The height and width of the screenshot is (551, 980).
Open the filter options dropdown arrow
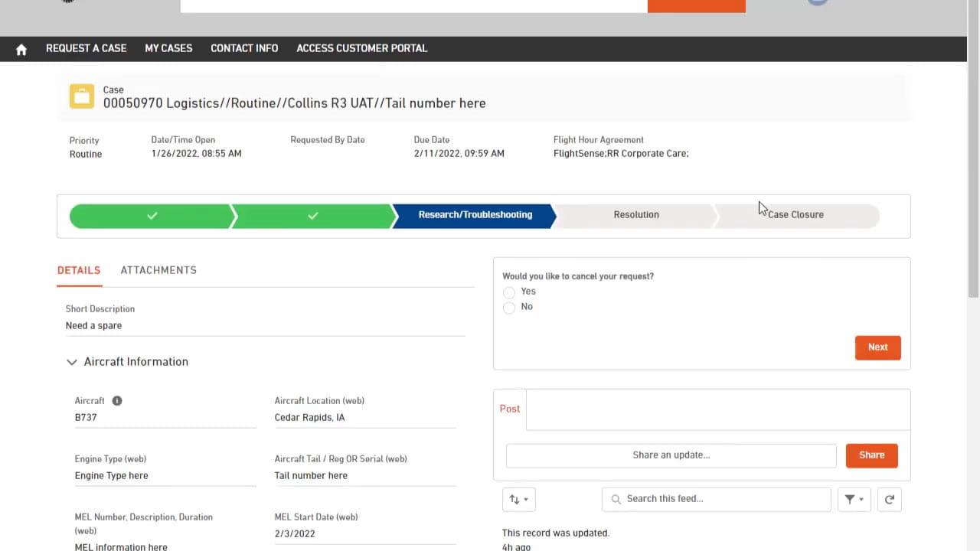click(x=861, y=499)
